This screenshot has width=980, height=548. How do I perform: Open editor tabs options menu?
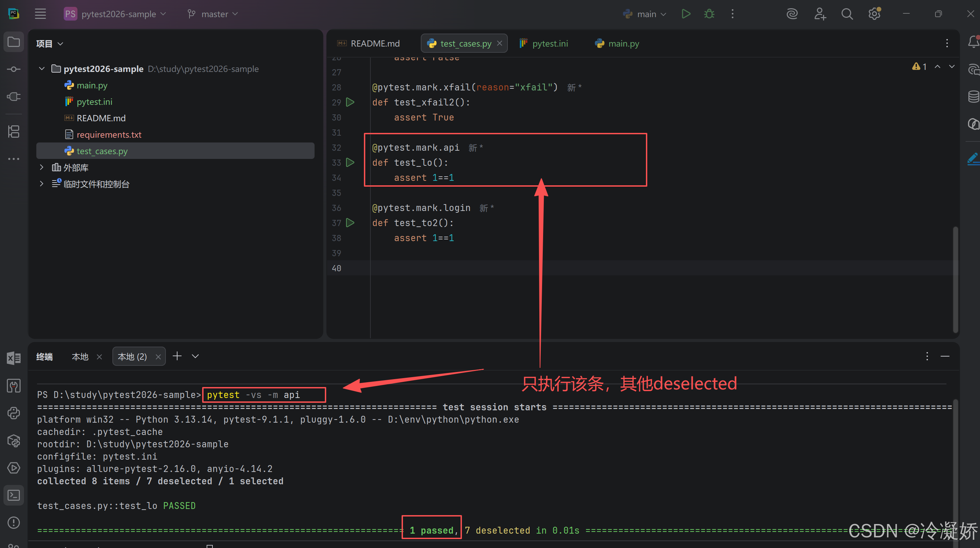pyautogui.click(x=947, y=43)
